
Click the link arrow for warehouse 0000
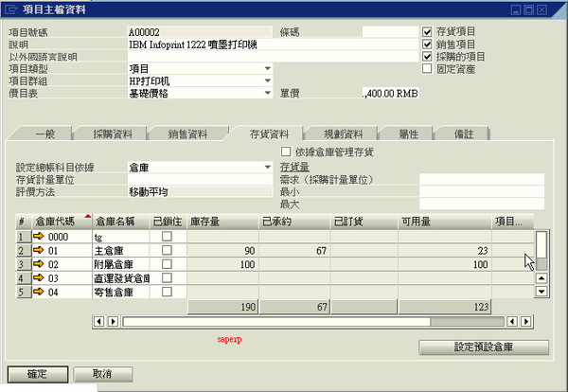coord(39,236)
